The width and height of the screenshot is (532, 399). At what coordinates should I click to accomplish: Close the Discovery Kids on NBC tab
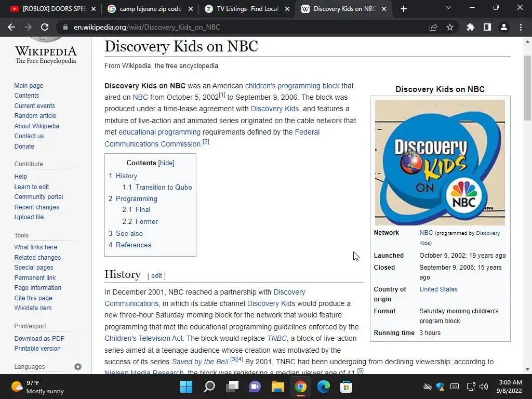(384, 9)
